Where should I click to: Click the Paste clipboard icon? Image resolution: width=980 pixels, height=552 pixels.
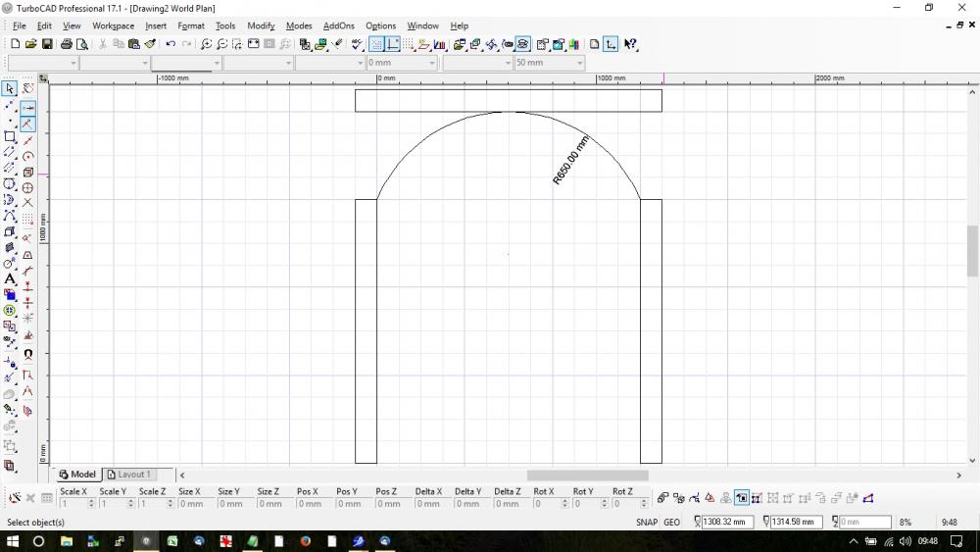click(x=133, y=44)
